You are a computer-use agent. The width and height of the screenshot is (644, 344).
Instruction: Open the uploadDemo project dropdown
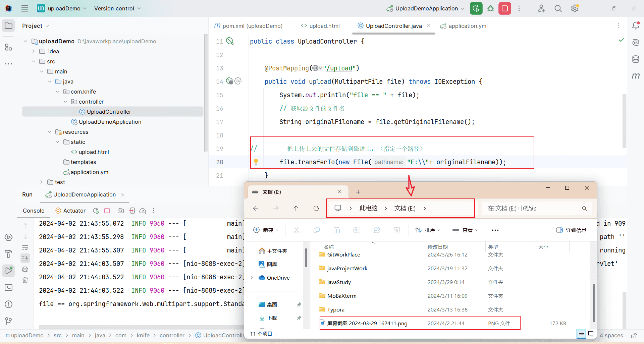click(62, 8)
